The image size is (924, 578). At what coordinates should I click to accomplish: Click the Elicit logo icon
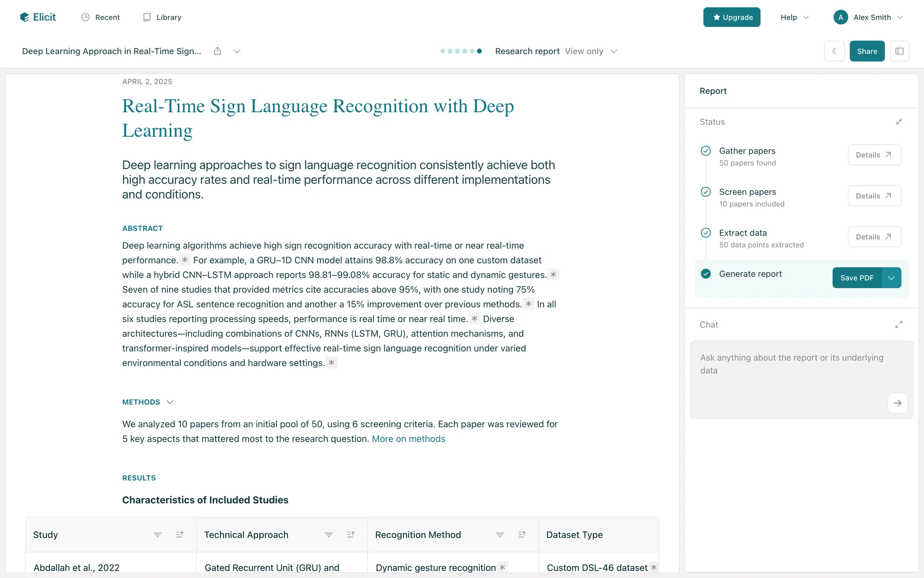(x=25, y=17)
